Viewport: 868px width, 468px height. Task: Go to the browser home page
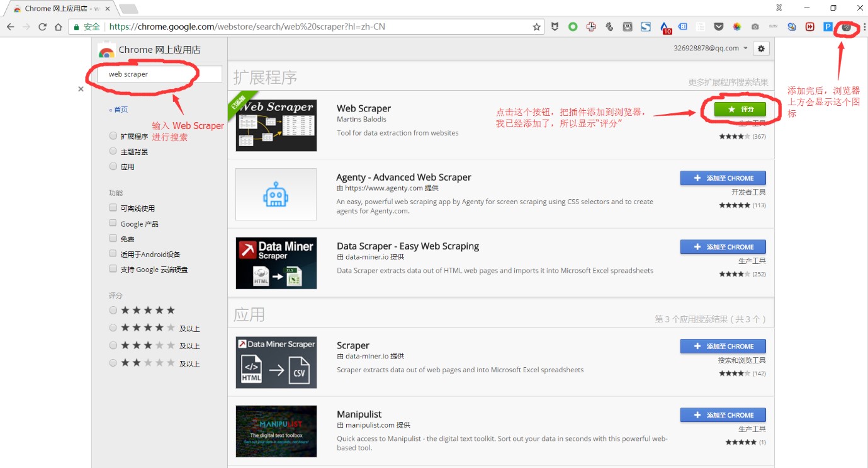(59, 27)
